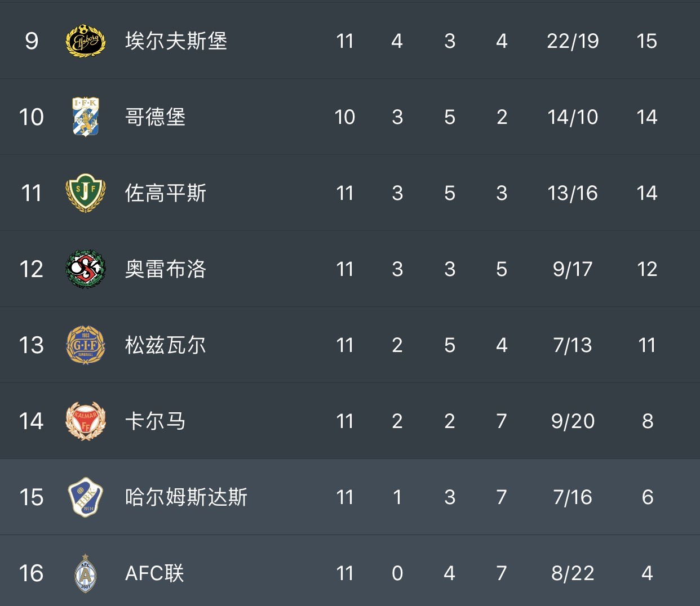Click the 哈尔姆斯达斯 blue shield badge
Screen dimensions: 700x606
pos(86,497)
